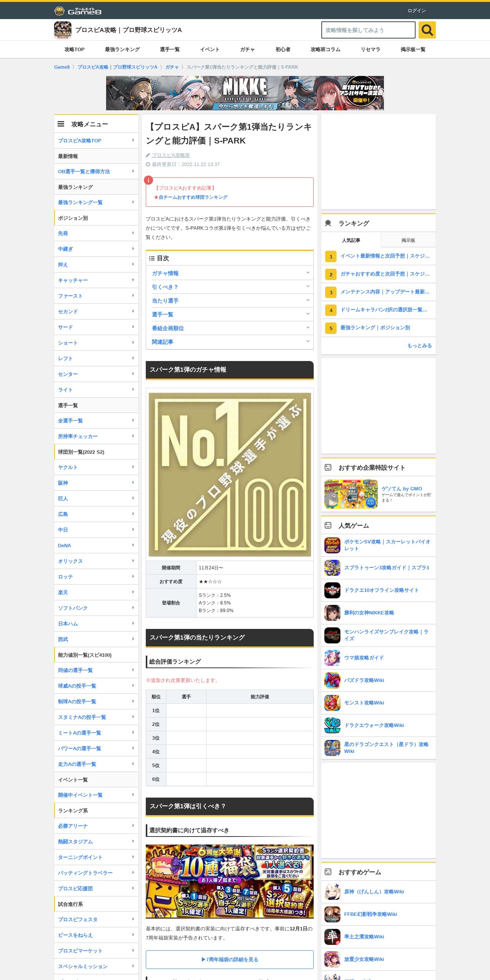Click the 星のドラゴンクエスト game icon
490x980 pixels.
pos(332,748)
